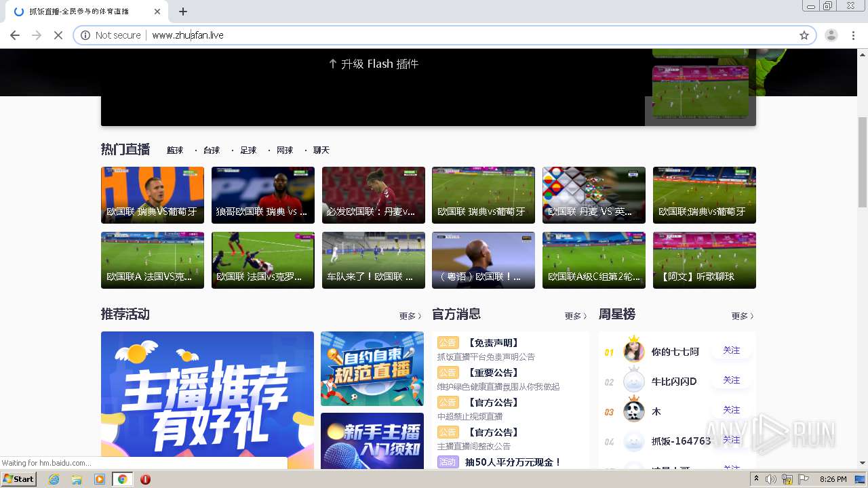Follow 牛比闪闪D with 关注 button
Image resolution: width=868 pixels, height=488 pixels.
coord(731,380)
